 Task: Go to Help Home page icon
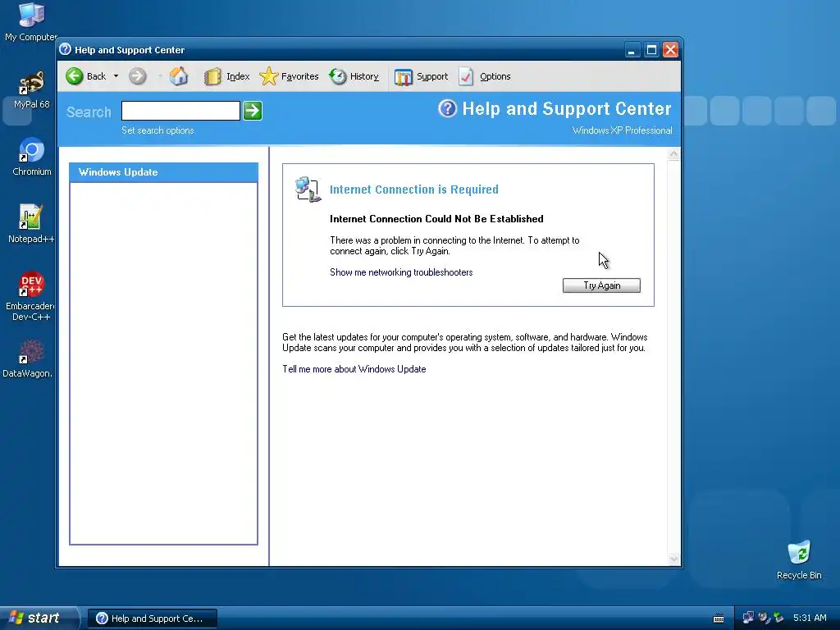click(x=179, y=76)
